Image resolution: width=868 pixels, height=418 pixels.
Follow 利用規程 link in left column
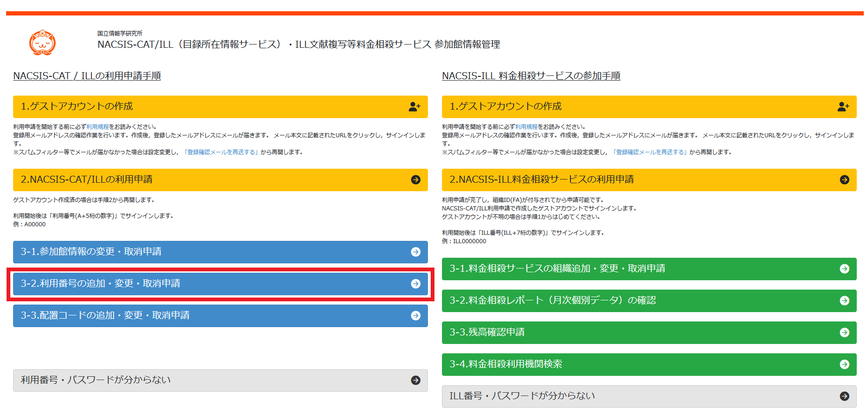pos(97,127)
